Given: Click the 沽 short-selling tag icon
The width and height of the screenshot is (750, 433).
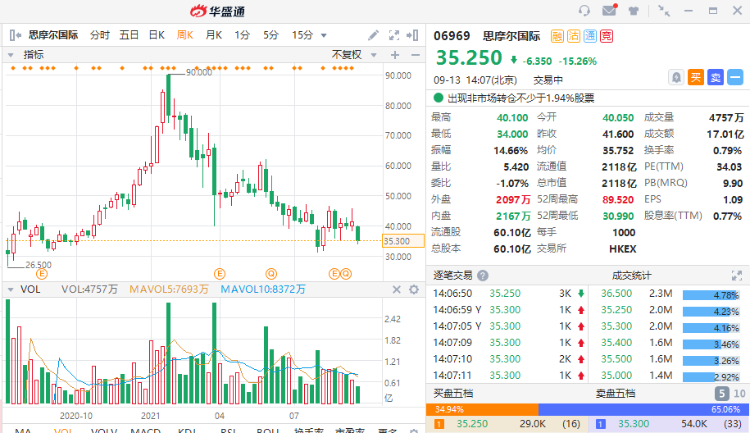Looking at the screenshot, I should 574,36.
